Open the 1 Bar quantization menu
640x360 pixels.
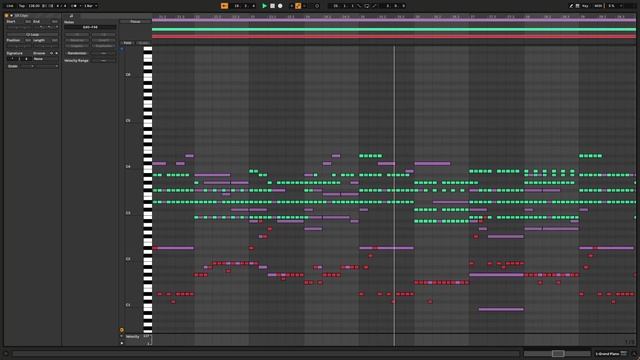pos(91,6)
